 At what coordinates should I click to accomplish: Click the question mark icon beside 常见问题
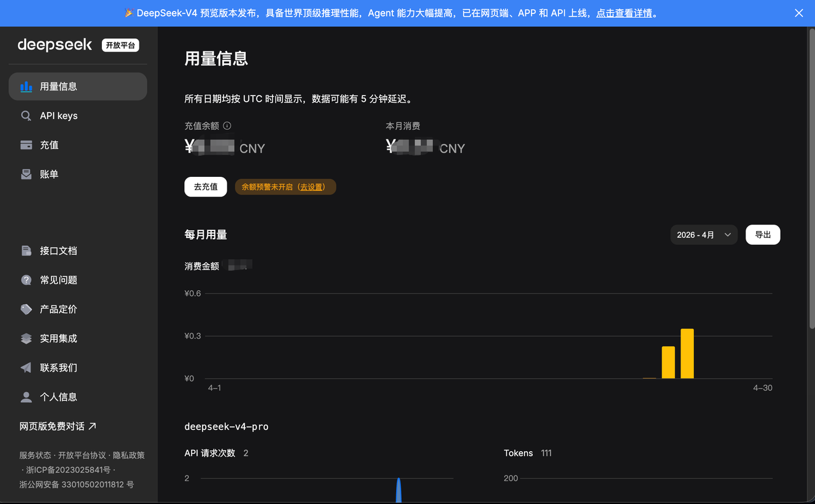(x=26, y=280)
